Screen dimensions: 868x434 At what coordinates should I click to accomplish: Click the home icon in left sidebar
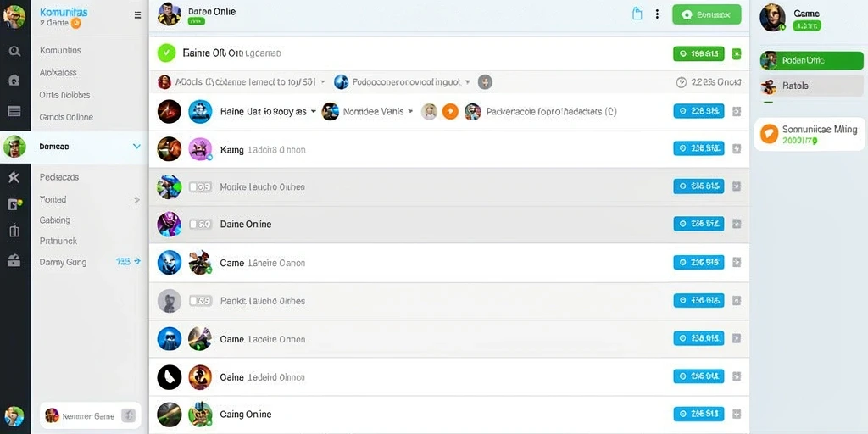pyautogui.click(x=15, y=81)
